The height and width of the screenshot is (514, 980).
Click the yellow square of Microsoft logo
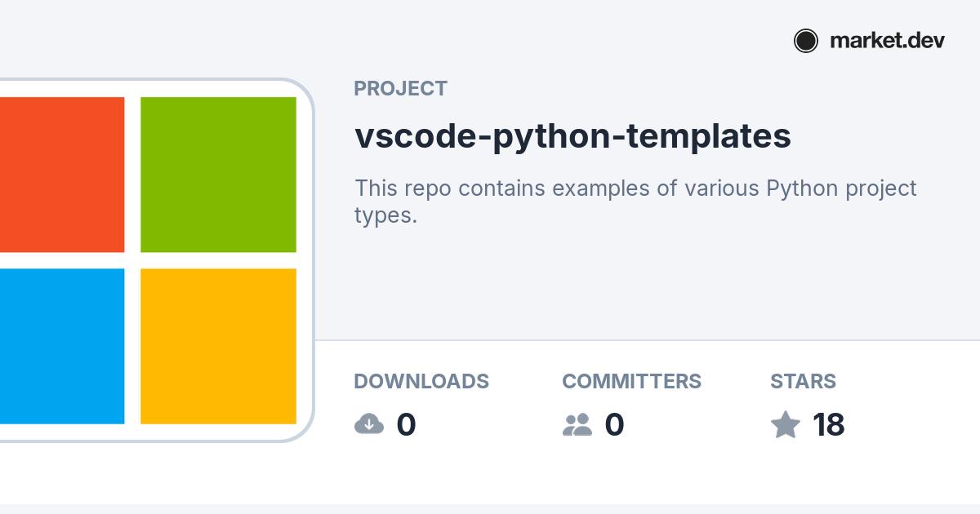218,346
